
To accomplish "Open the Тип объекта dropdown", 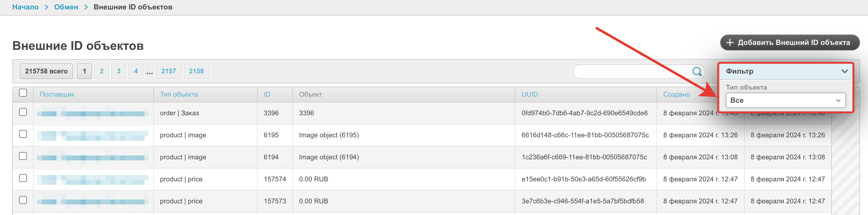I will (785, 101).
